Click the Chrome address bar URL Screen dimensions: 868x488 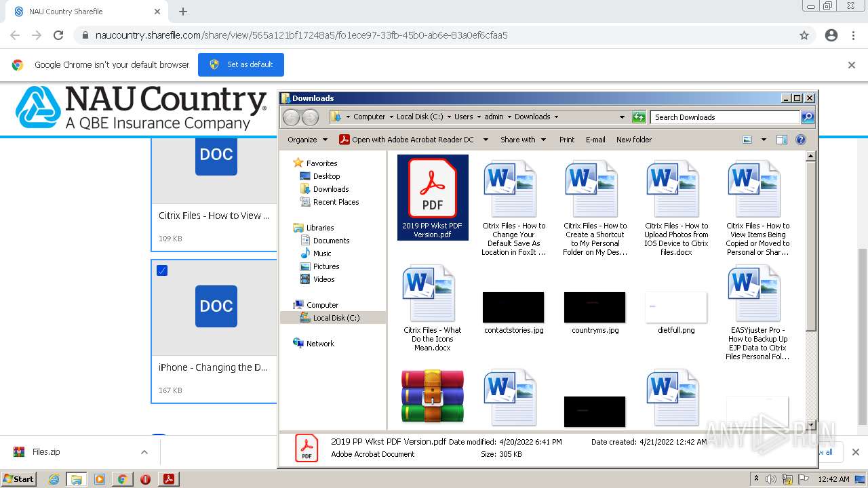[302, 35]
